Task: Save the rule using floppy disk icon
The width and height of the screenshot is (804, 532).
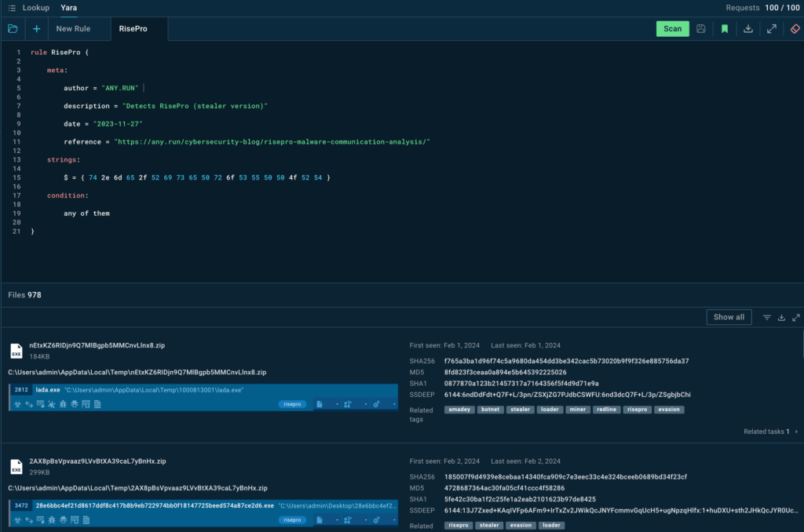Action: click(700, 29)
